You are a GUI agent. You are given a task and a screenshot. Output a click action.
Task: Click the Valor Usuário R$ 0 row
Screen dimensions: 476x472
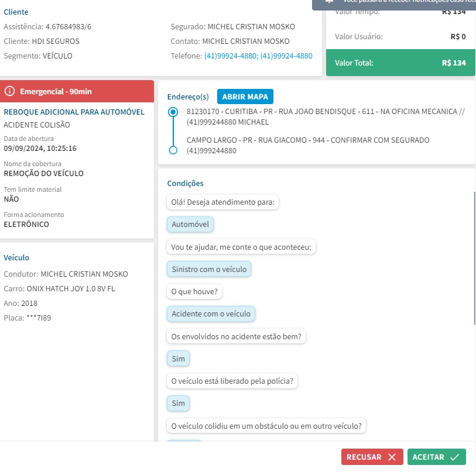click(x=400, y=36)
